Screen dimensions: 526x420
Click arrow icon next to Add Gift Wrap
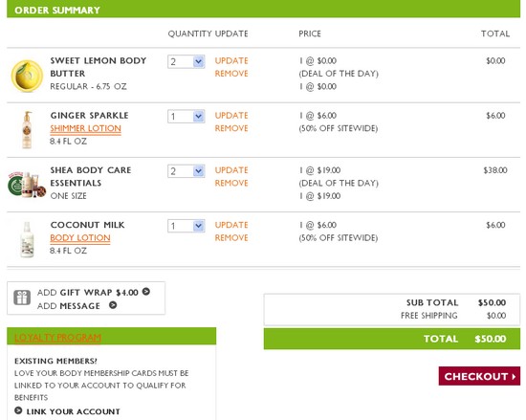146,292
